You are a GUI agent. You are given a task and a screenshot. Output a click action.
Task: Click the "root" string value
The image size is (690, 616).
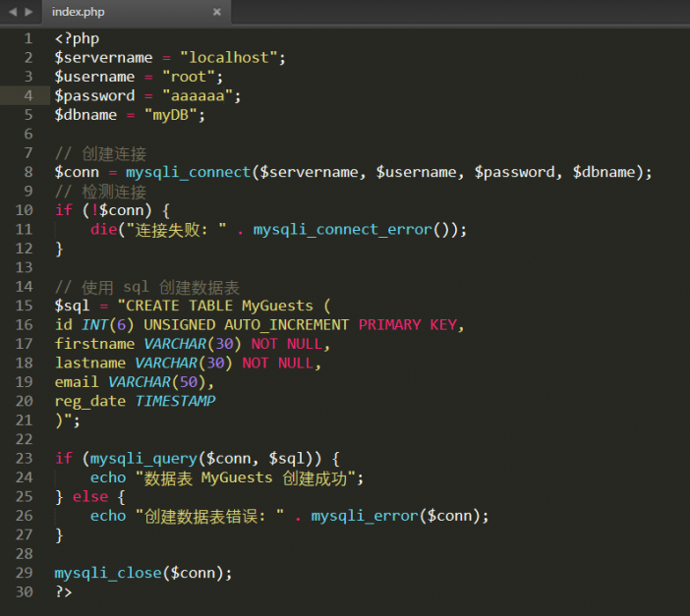point(189,77)
